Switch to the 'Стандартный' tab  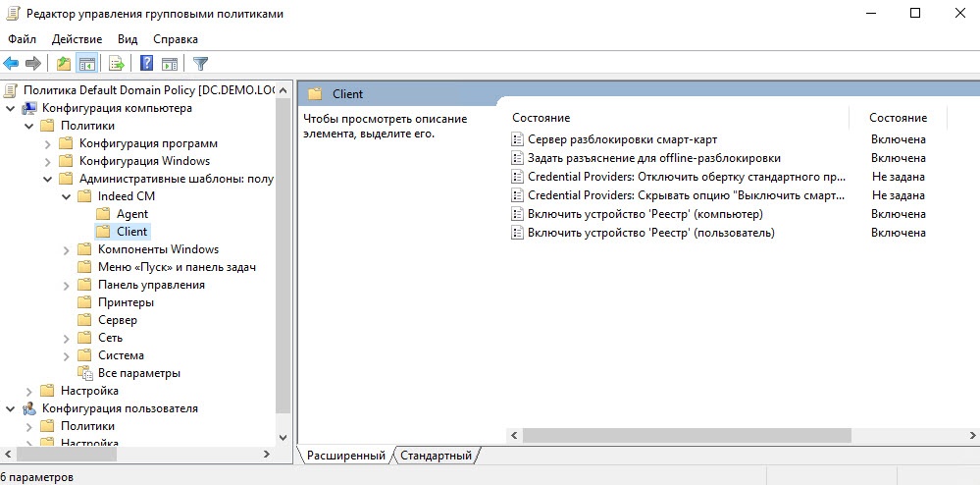click(436, 456)
